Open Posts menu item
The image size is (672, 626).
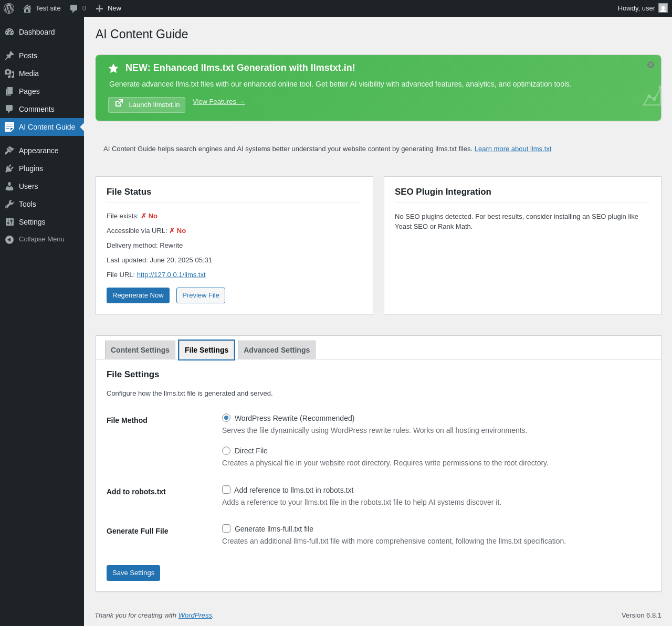point(42,56)
